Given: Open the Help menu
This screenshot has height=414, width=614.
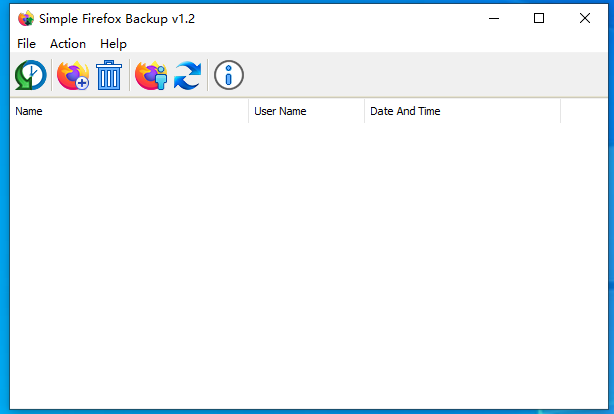Looking at the screenshot, I should (x=113, y=43).
